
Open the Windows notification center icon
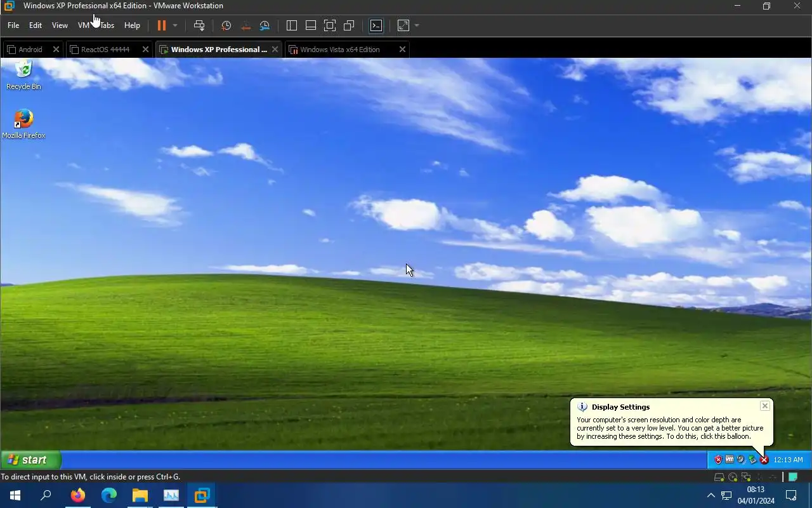coord(791,495)
